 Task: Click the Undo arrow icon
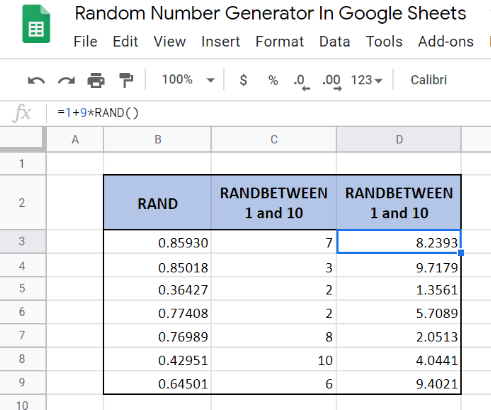pos(36,81)
